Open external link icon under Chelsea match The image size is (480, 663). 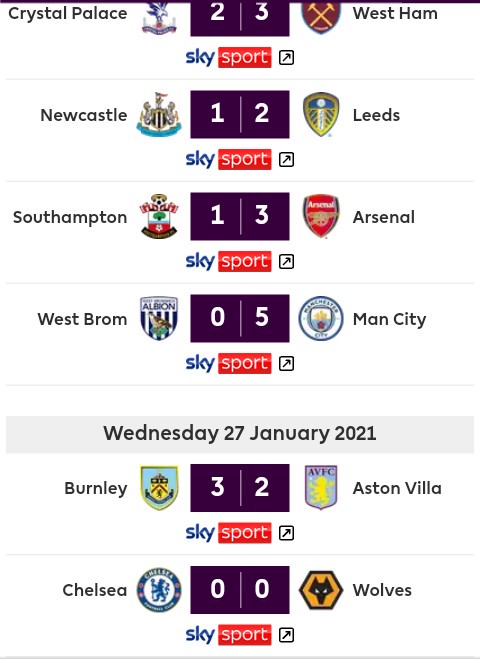pos(286,635)
